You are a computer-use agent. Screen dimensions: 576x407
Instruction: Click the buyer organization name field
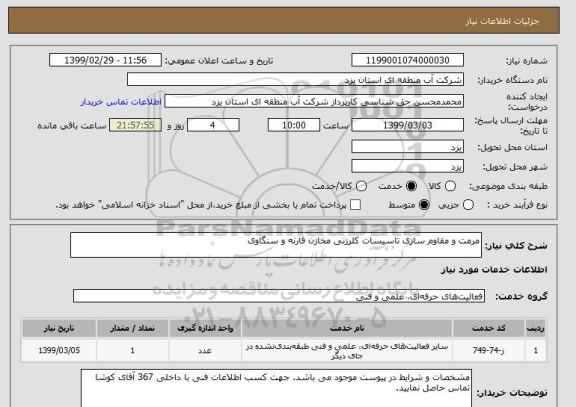point(295,79)
